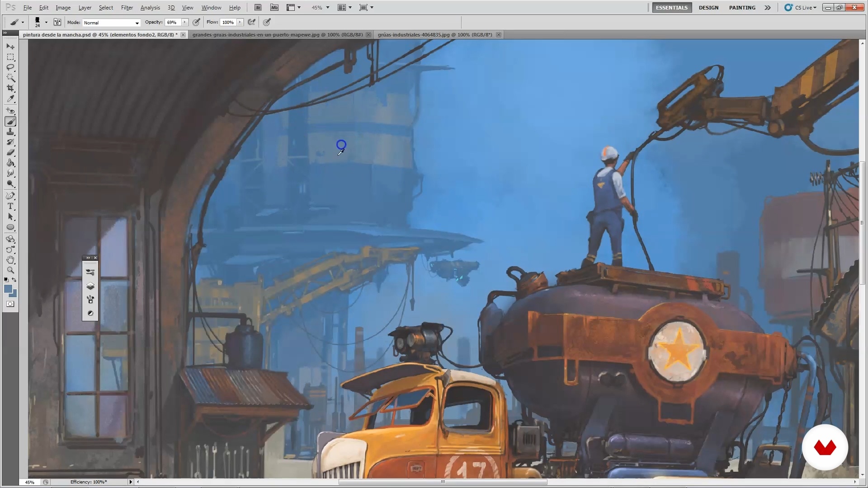Select the Clone Stamp tool
The width and height of the screenshot is (868, 488).
point(10,131)
